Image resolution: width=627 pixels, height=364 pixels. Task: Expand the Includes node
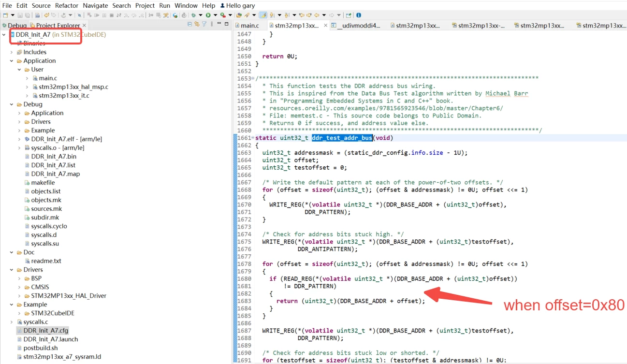pos(12,52)
